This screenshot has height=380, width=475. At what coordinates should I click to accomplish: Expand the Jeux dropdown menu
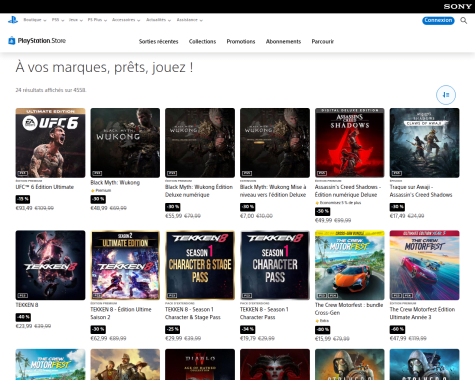tap(76, 20)
